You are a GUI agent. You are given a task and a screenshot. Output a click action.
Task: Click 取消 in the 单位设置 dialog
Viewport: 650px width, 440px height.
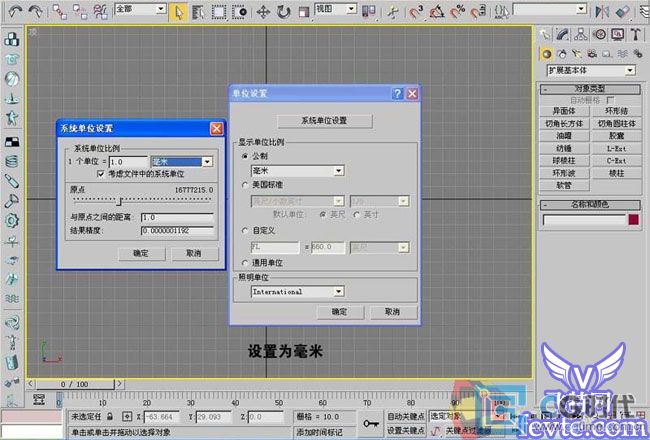pyautogui.click(x=393, y=312)
